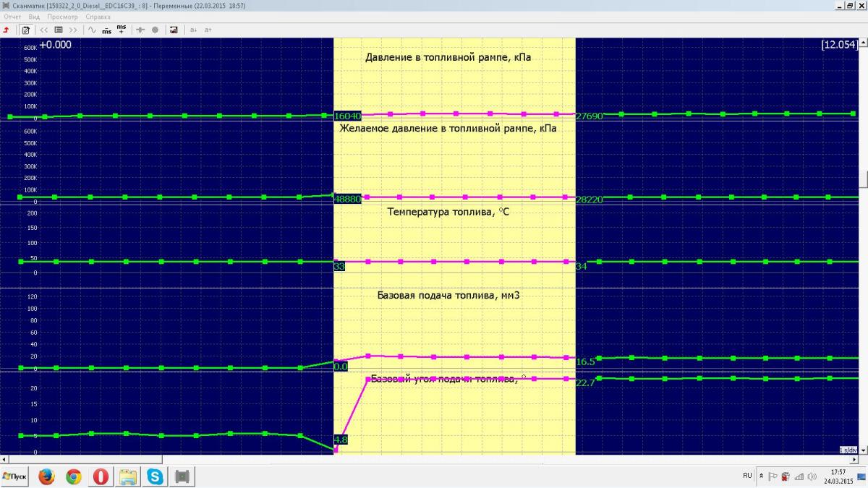868x488 pixels.
Task: Expand hidden system tray icons
Action: tap(761, 476)
